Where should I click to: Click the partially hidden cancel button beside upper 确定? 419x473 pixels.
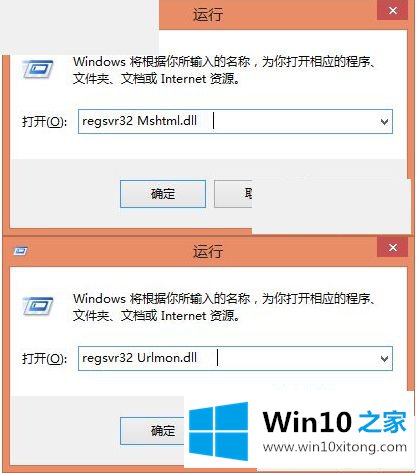coord(233,194)
